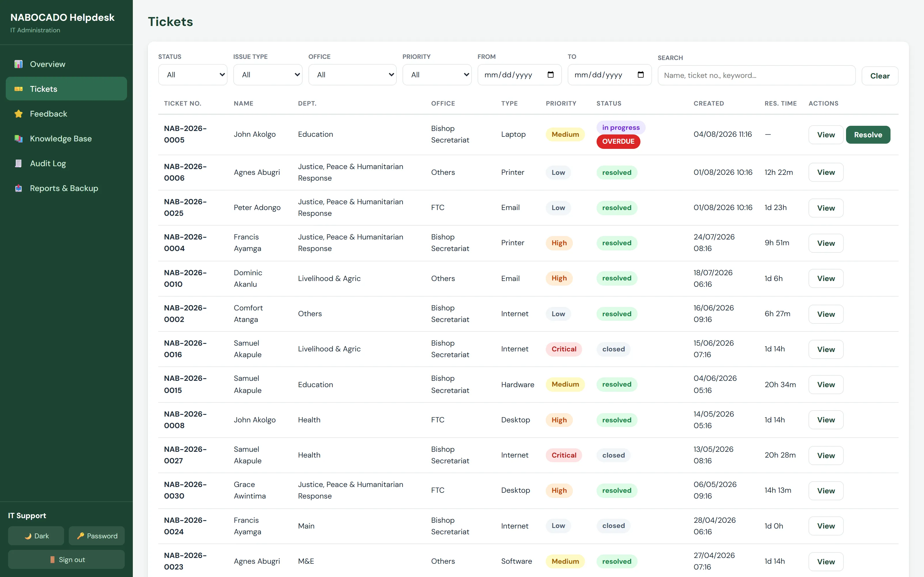Resolve ticket NAB-2026-0005
Screen dimensions: 924x577
(868, 135)
